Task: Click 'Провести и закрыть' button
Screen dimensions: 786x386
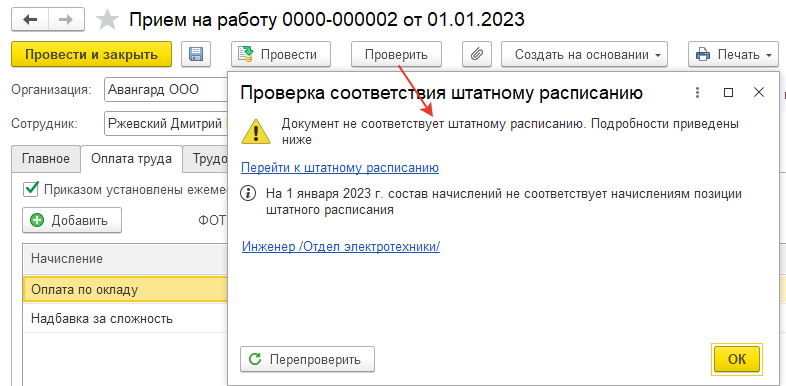Action: click(x=91, y=54)
